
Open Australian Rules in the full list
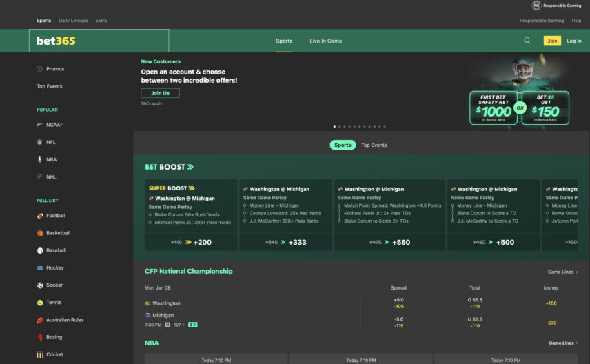click(60, 320)
